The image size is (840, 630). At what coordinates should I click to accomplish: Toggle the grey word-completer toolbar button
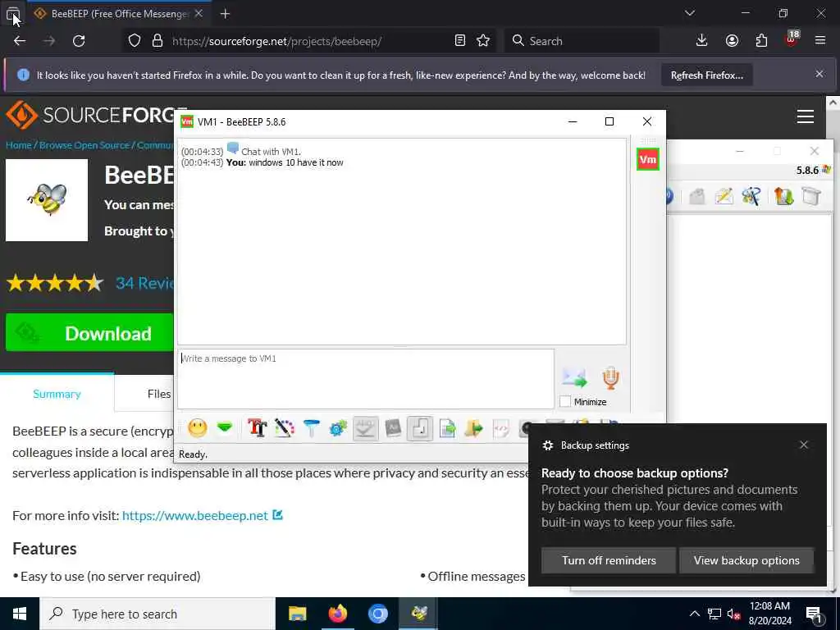pos(393,428)
